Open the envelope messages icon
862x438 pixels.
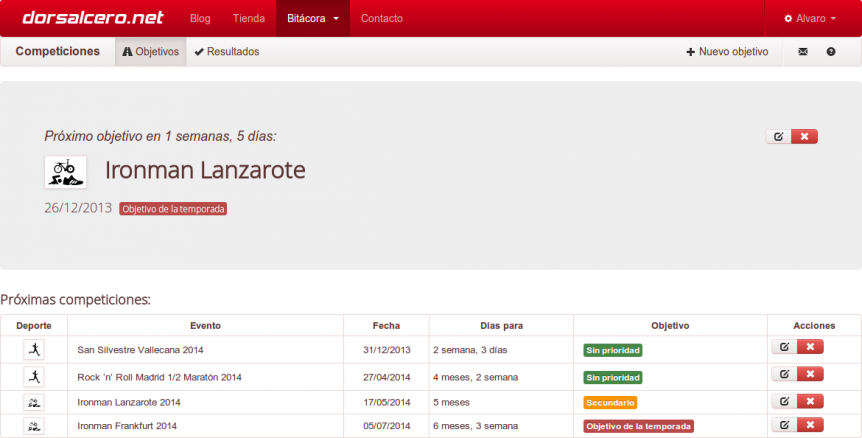(803, 52)
